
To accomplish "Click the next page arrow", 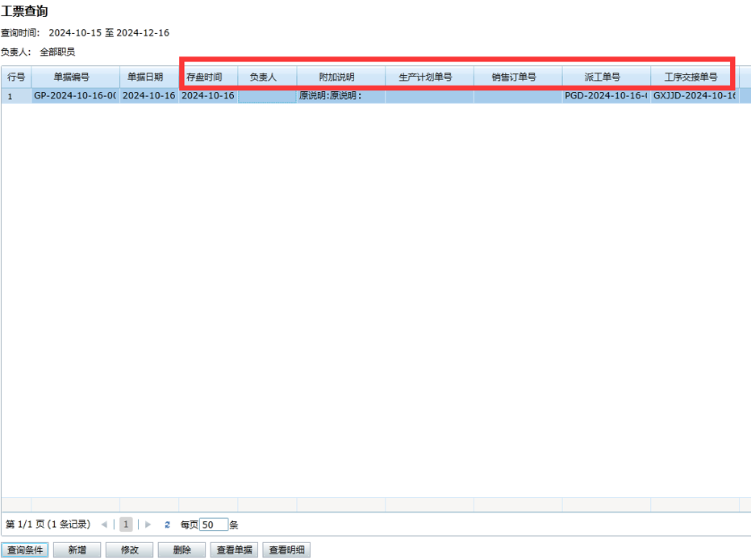I will click(148, 524).
